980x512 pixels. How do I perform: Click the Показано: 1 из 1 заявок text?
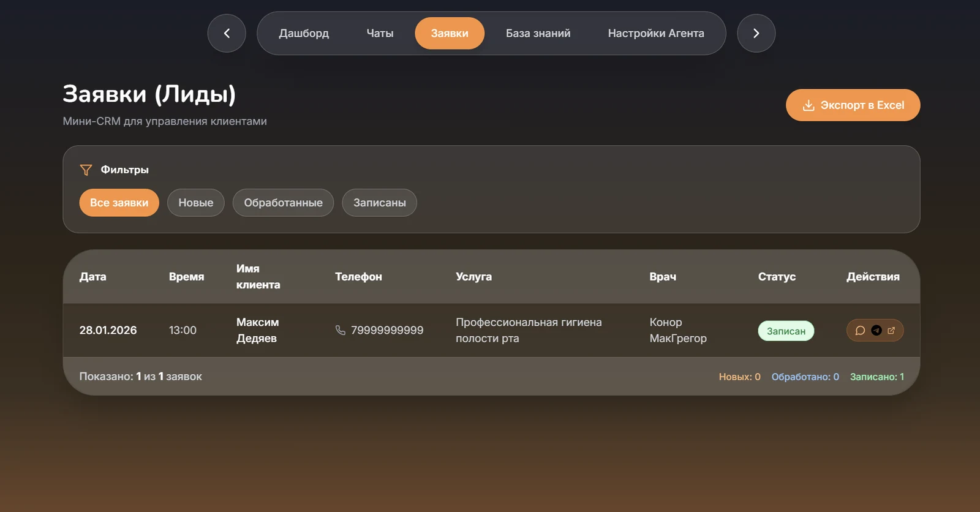click(140, 377)
